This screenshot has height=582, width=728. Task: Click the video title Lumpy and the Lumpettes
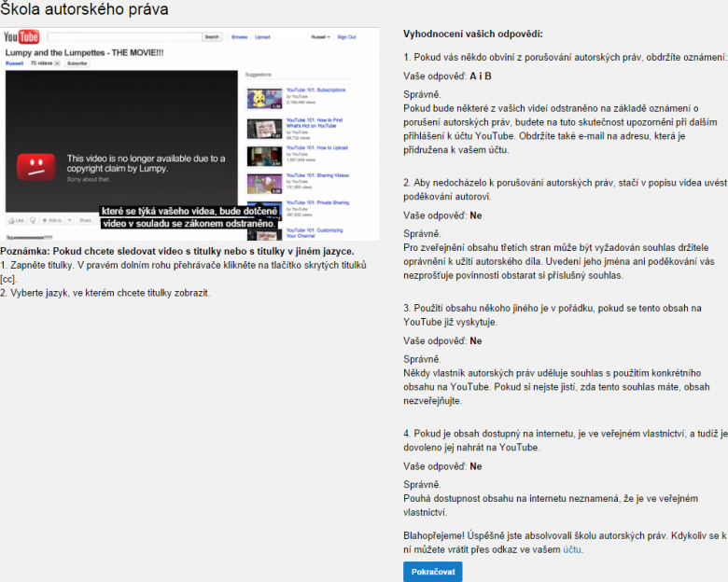click(x=84, y=53)
